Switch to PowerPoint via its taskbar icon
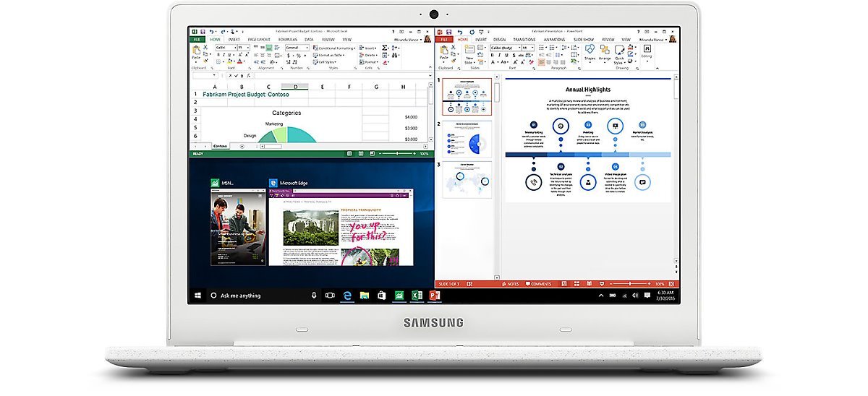This screenshot has width=868, height=396. [434, 296]
